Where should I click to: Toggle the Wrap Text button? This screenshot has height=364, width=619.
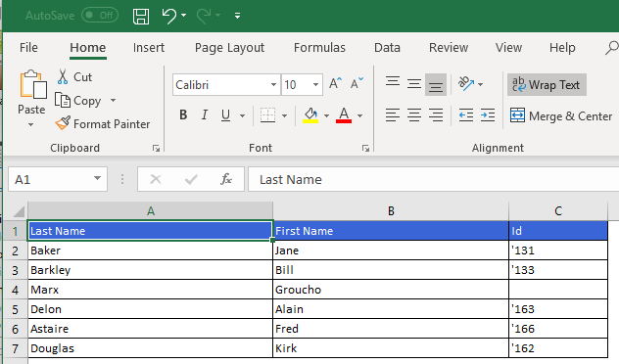(547, 85)
